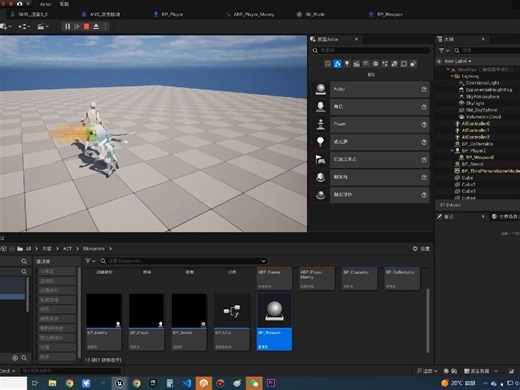This screenshot has width=520, height=390.
Task: Select the BP_Player asset thumbnail
Action: coord(146,311)
